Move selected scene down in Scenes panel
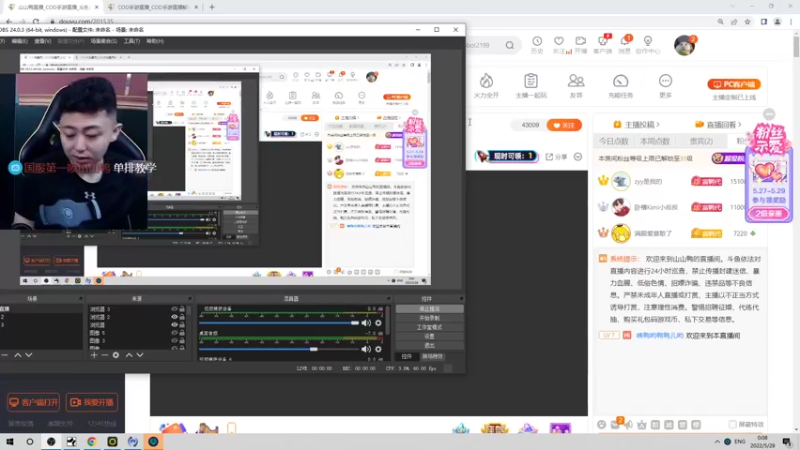 29,355
